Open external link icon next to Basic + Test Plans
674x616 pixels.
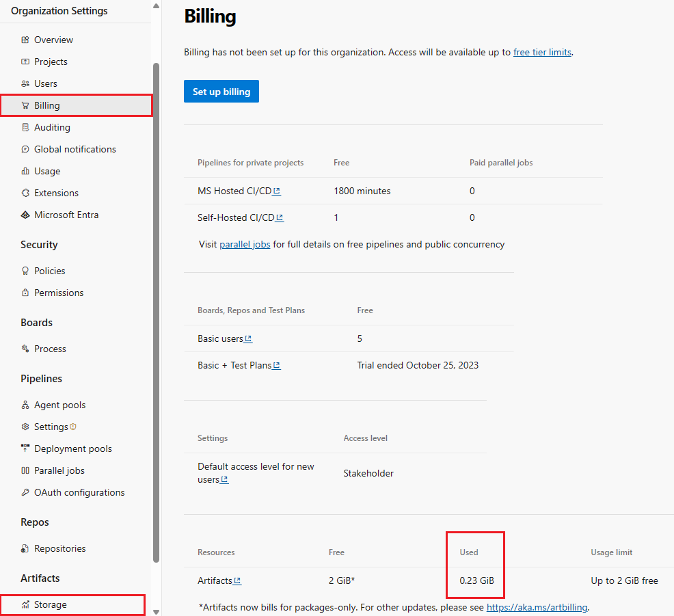[277, 366]
